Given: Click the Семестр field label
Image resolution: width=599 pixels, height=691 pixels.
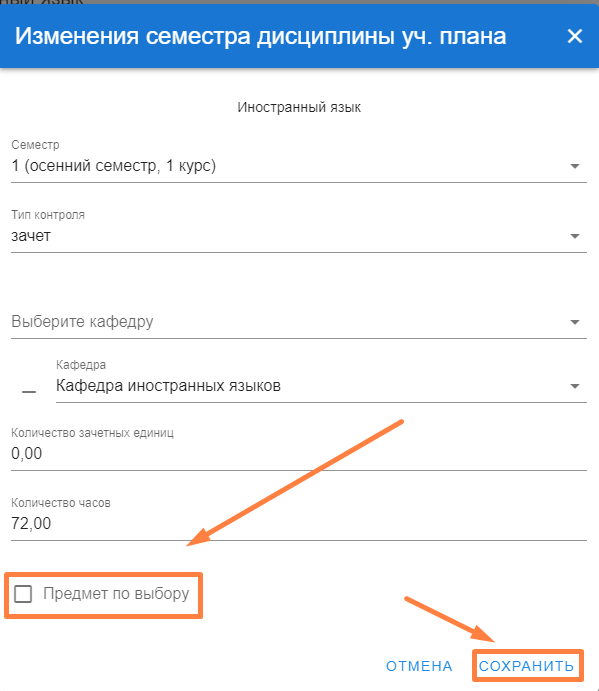Looking at the screenshot, I should (35, 145).
